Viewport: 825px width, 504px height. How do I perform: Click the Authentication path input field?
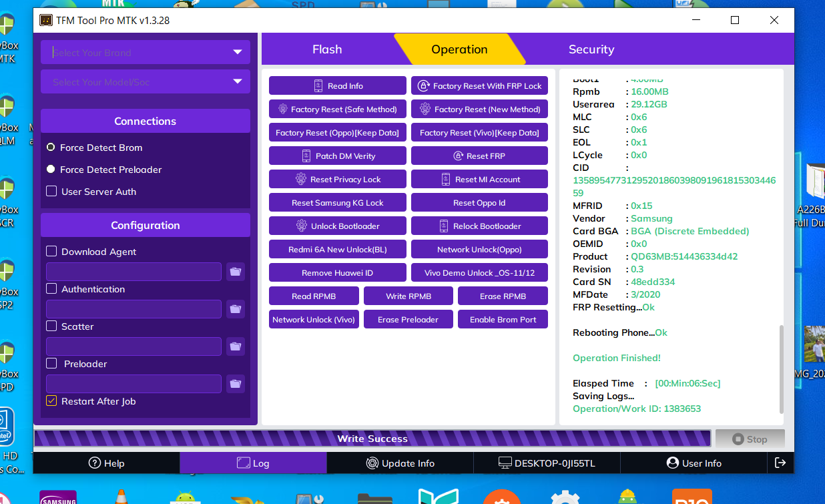tap(133, 309)
